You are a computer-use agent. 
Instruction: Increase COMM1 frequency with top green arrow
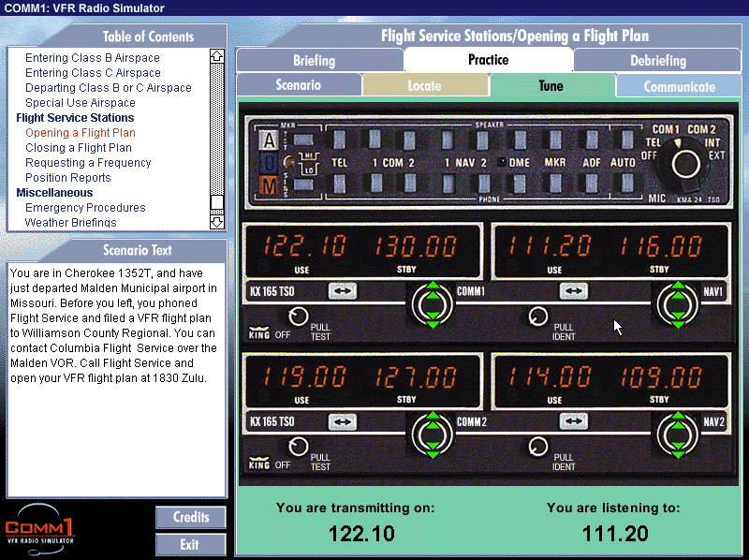[432, 287]
